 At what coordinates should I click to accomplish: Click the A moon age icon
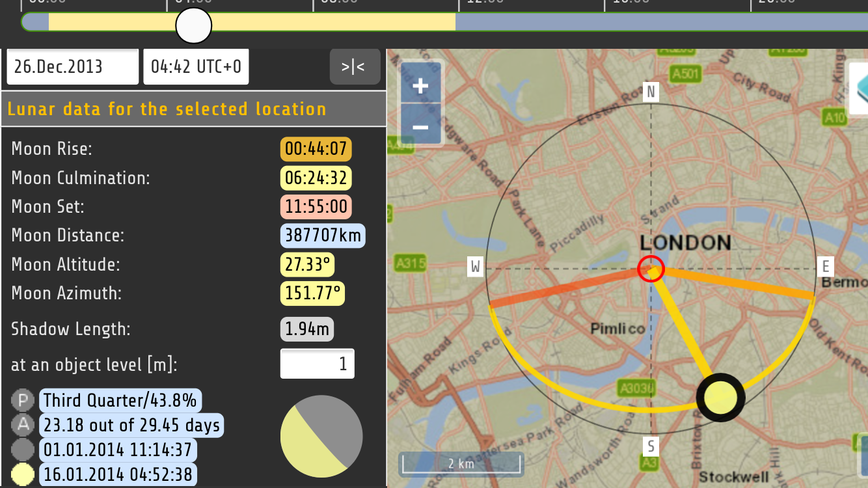point(23,425)
